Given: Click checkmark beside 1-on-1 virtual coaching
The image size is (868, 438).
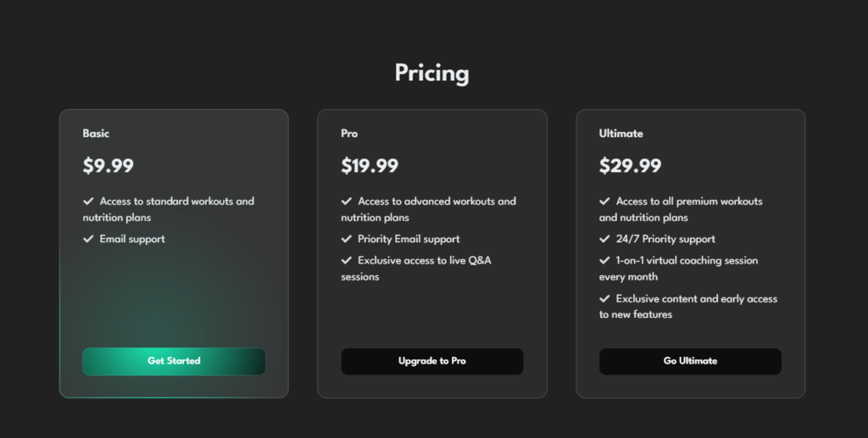Looking at the screenshot, I should tap(604, 260).
